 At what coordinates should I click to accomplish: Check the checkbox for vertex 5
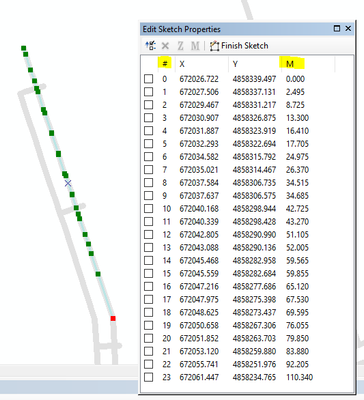point(149,144)
